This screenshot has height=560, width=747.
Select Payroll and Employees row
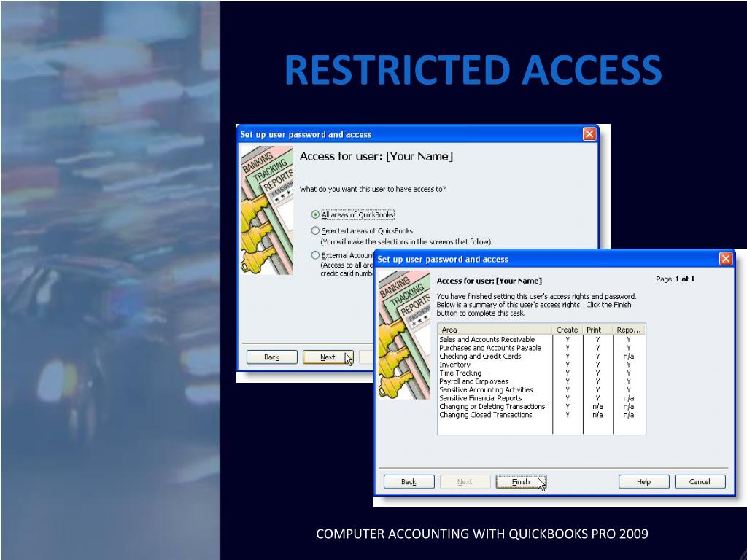coord(542,381)
